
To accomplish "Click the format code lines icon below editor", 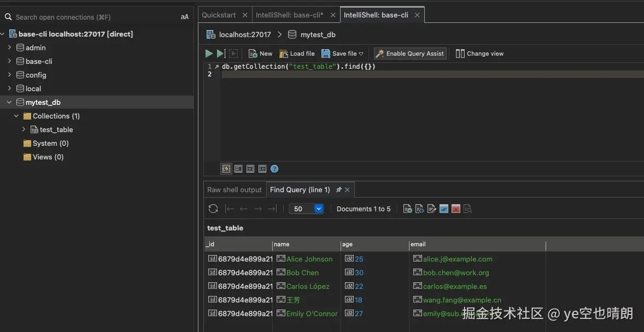I will (x=238, y=169).
